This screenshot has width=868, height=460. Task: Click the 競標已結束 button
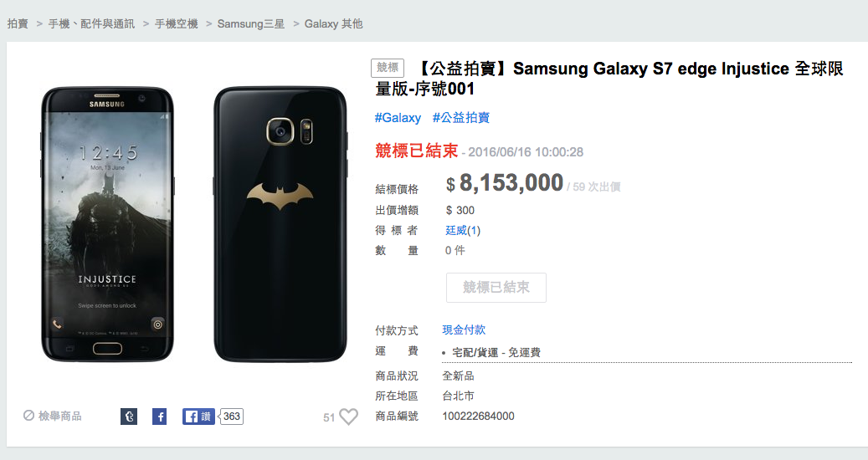(x=496, y=288)
